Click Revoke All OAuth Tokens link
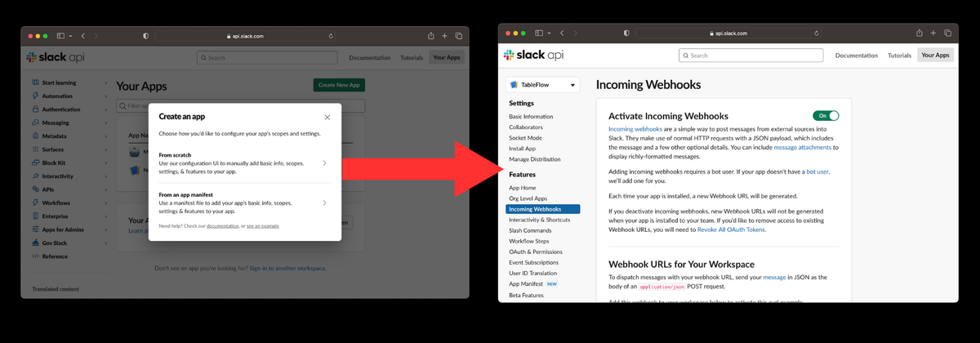This screenshot has width=980, height=343. 732,229
